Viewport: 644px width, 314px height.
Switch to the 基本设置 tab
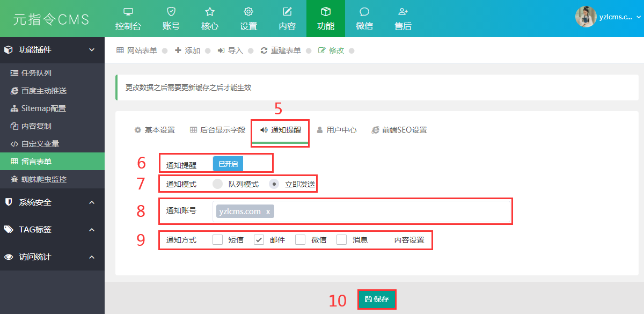click(155, 130)
